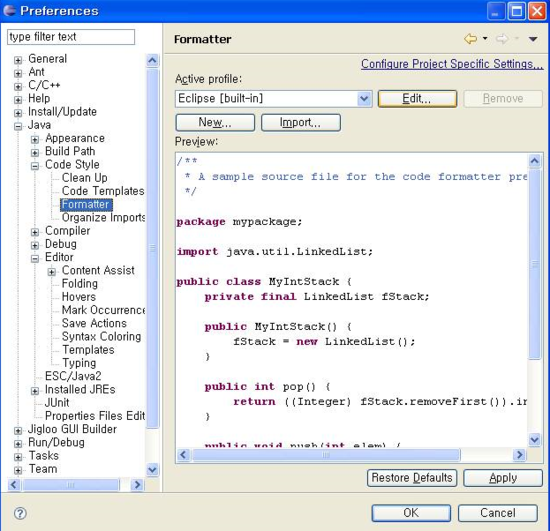Viewport: 550px width, 531px height.
Task: Open the back history dropdown arrow
Action: tap(485, 38)
